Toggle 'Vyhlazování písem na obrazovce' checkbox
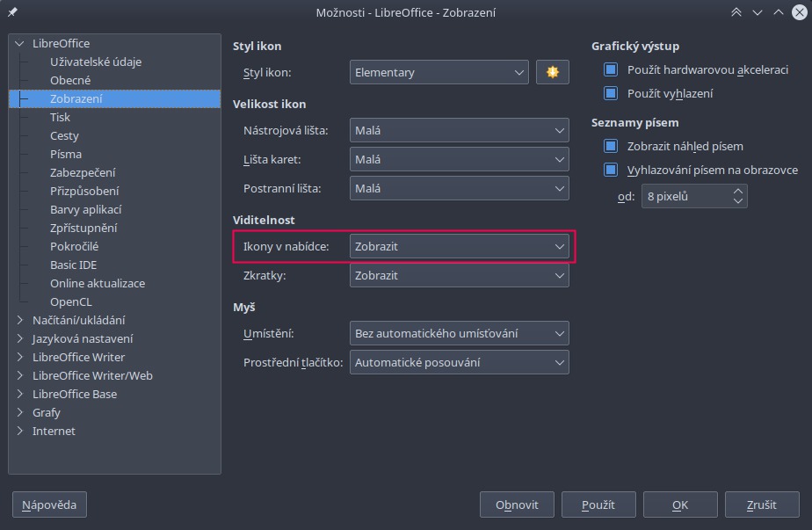 [x=611, y=170]
